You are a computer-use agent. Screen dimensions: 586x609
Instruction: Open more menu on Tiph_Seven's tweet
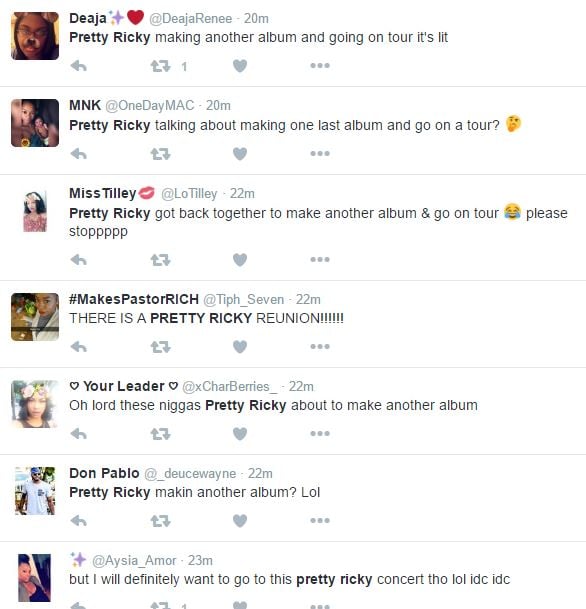[320, 346]
